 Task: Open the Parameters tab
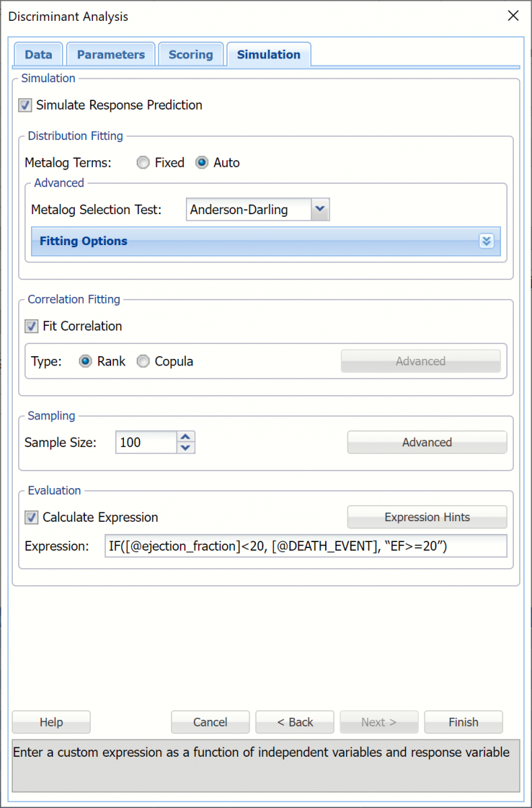pos(110,55)
